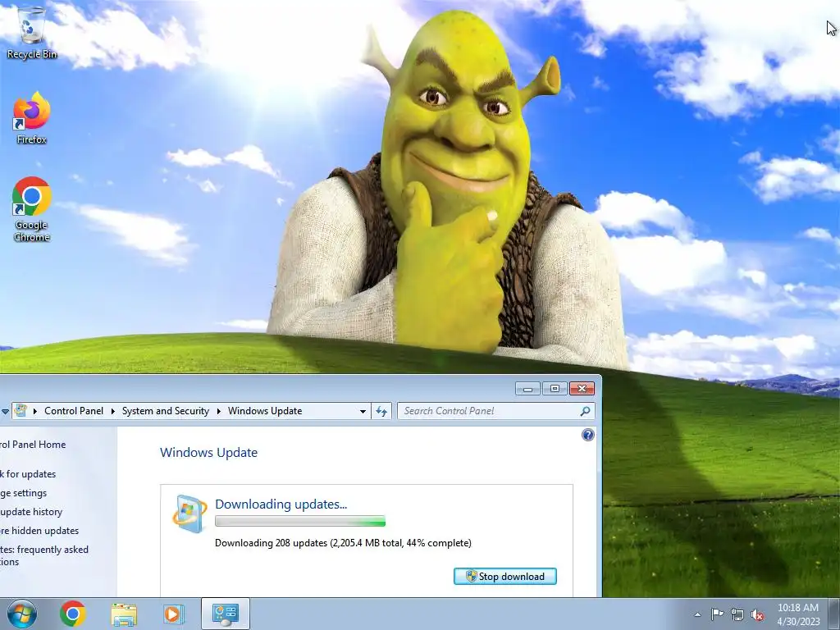Viewport: 840px width, 630px height.
Task: Open Updates frequently asked questions link
Action: [x=44, y=555]
